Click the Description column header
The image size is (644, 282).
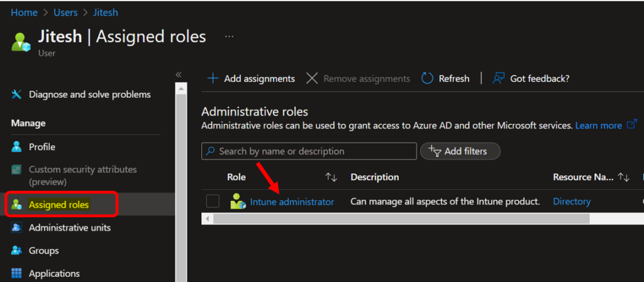[x=375, y=177]
